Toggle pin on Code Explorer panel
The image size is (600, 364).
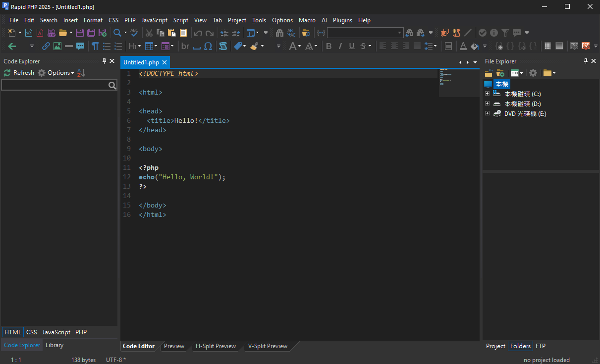pyautogui.click(x=104, y=61)
